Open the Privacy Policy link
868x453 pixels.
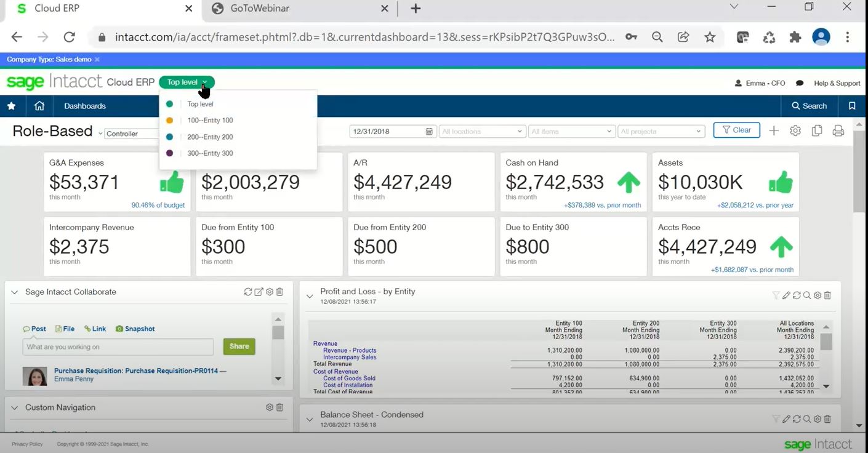(27, 444)
